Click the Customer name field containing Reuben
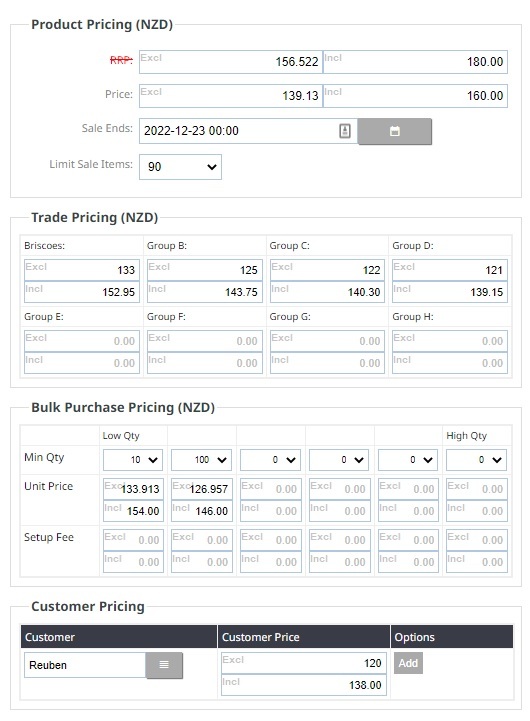Screen dimensions: 530x721 tap(85, 665)
